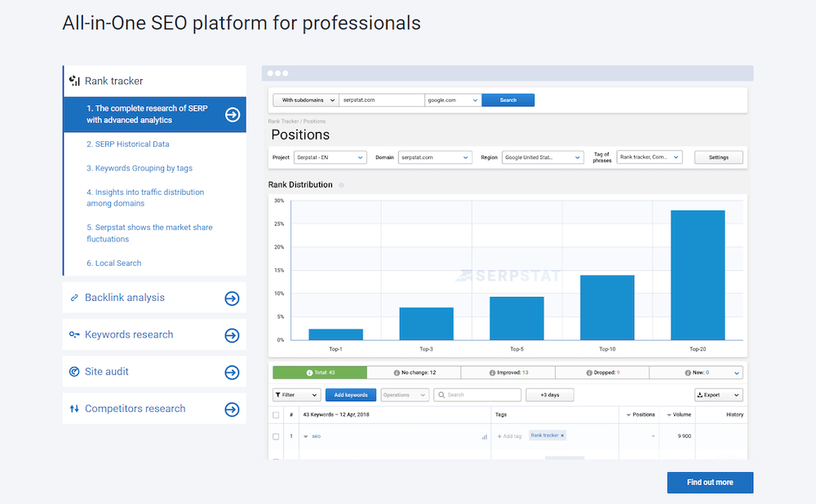Click the Rank tracker bar chart icon
This screenshot has width=816, height=504.
tap(74, 81)
